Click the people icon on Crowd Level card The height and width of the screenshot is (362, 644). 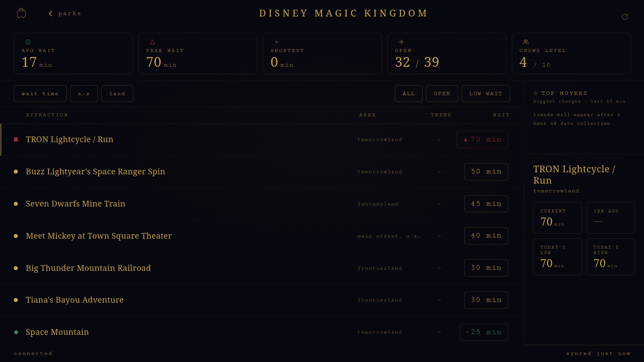coord(526,42)
